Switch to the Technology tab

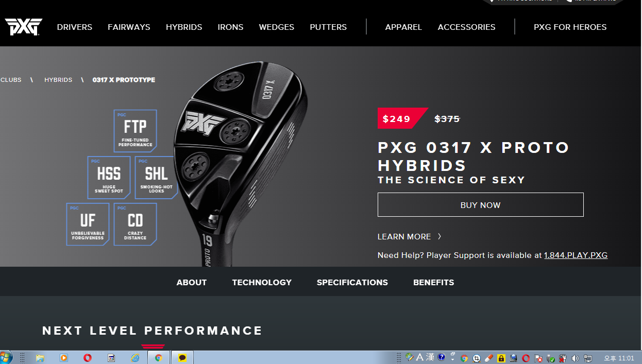[262, 283]
